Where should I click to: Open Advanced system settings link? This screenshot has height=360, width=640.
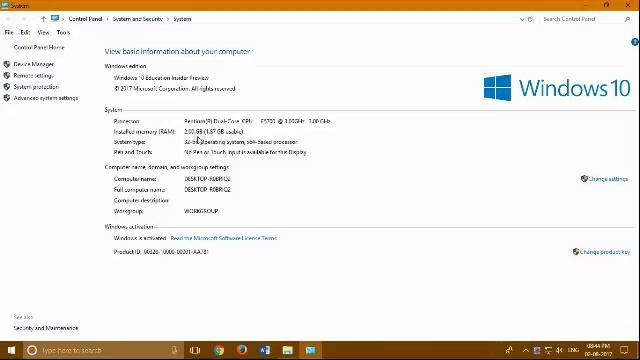point(46,98)
